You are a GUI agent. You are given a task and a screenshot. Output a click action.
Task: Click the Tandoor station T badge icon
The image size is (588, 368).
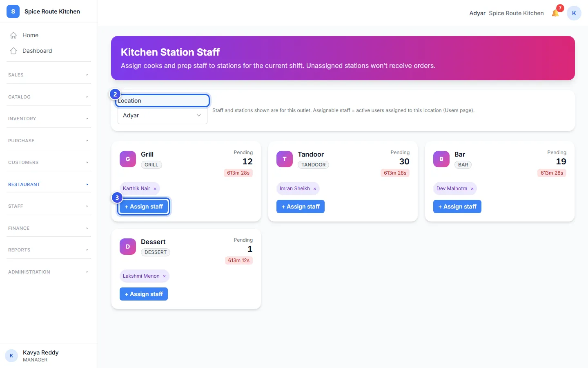coord(285,159)
